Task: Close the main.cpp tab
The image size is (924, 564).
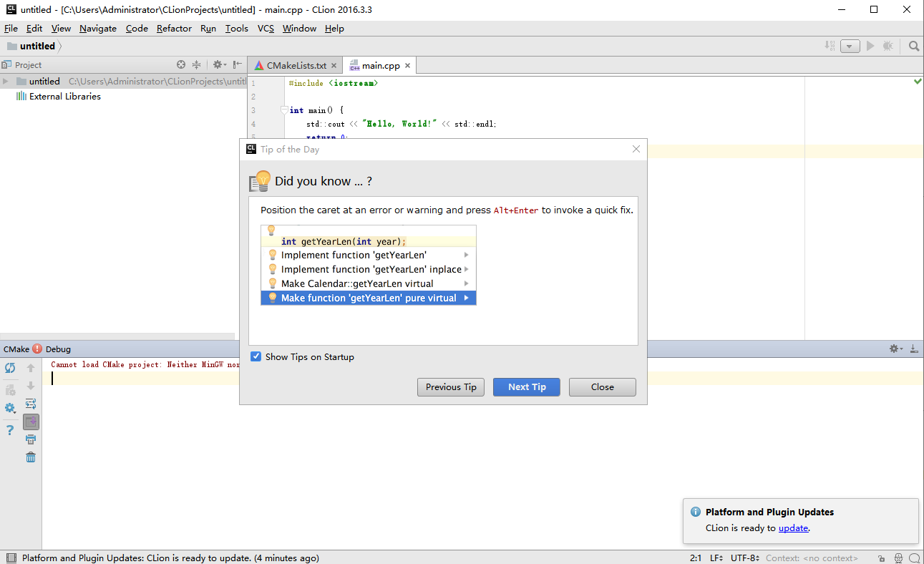Action: (x=407, y=65)
